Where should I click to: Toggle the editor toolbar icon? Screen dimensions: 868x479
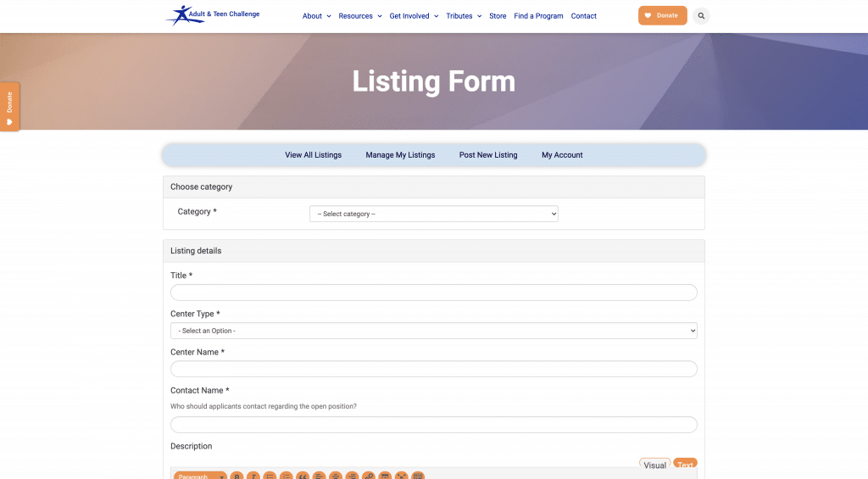point(418,476)
